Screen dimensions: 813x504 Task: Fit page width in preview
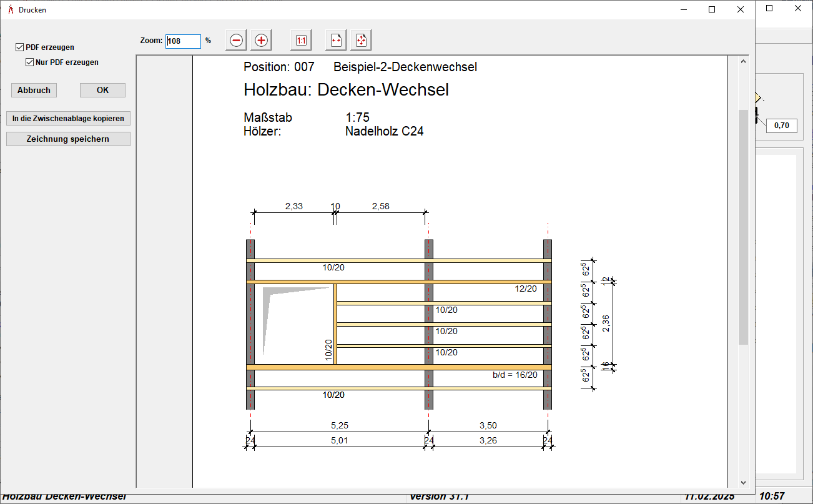[x=336, y=41]
